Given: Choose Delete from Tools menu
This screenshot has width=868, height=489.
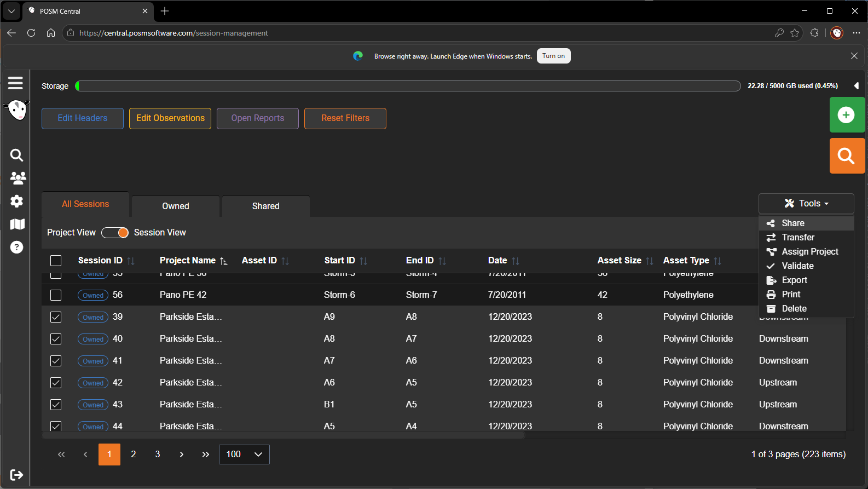Looking at the screenshot, I should (x=806, y=308).
